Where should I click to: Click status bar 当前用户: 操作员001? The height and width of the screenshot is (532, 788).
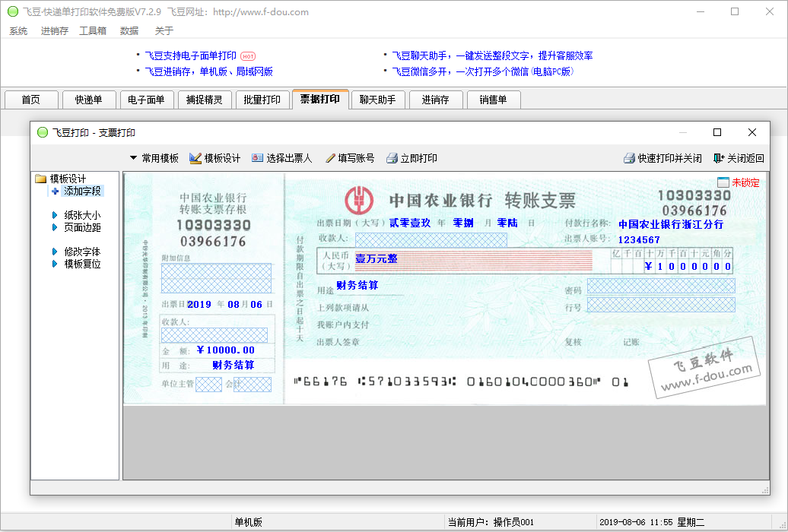491,522
